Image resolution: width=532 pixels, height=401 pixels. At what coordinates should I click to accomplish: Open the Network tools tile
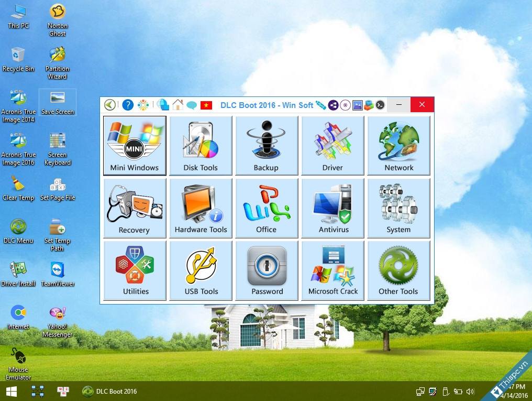click(x=398, y=146)
